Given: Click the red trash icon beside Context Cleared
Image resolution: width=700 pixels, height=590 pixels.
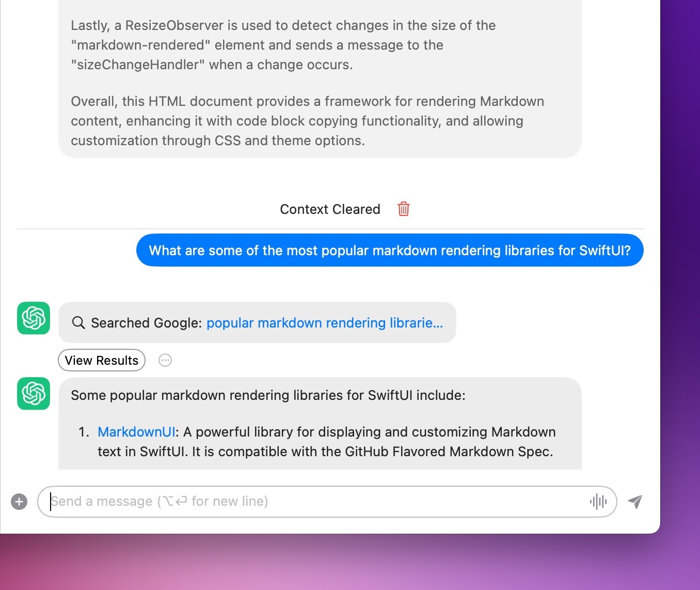Looking at the screenshot, I should pos(403,209).
